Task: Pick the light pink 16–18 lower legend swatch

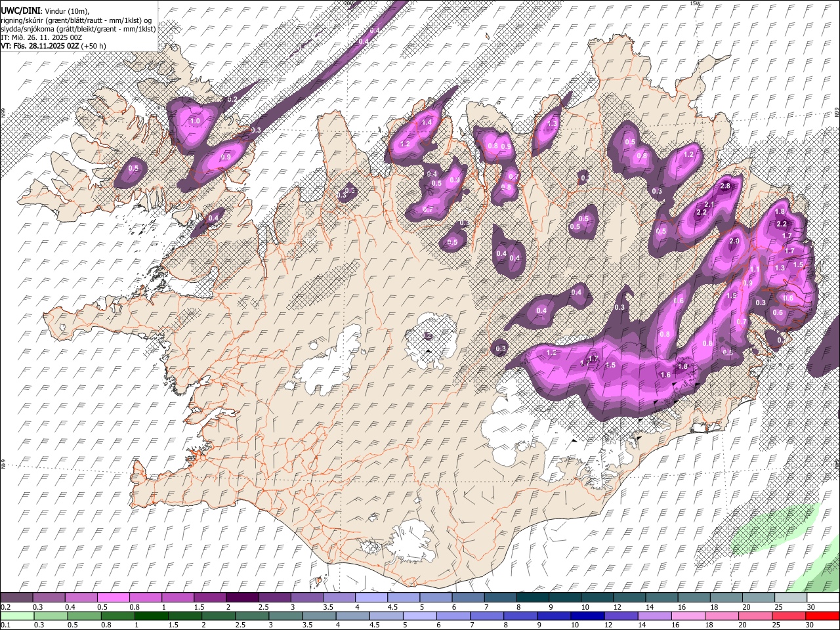Action: (688, 616)
